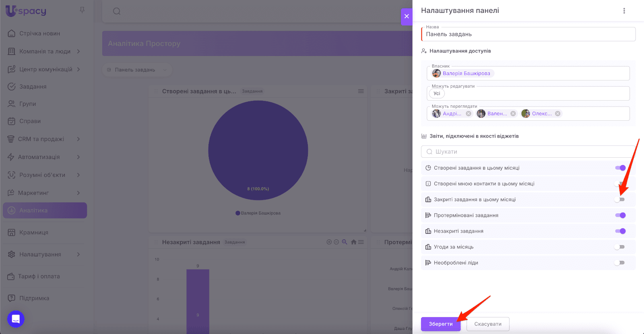Expand Автоматизація submenu arrow
This screenshot has width=644, height=334.
click(78, 157)
